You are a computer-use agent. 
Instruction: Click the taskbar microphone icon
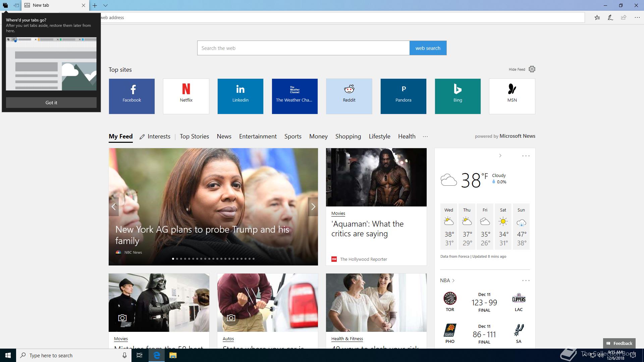(124, 355)
